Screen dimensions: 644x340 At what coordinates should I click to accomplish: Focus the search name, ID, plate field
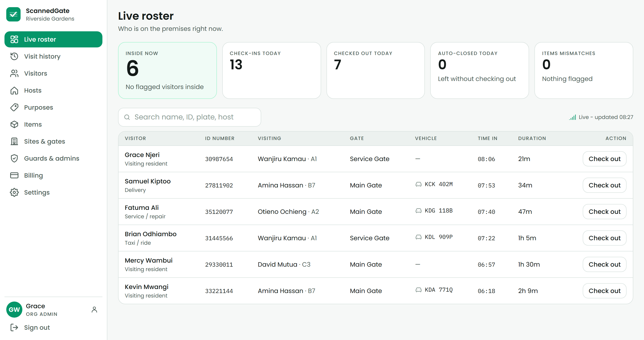[x=189, y=117]
